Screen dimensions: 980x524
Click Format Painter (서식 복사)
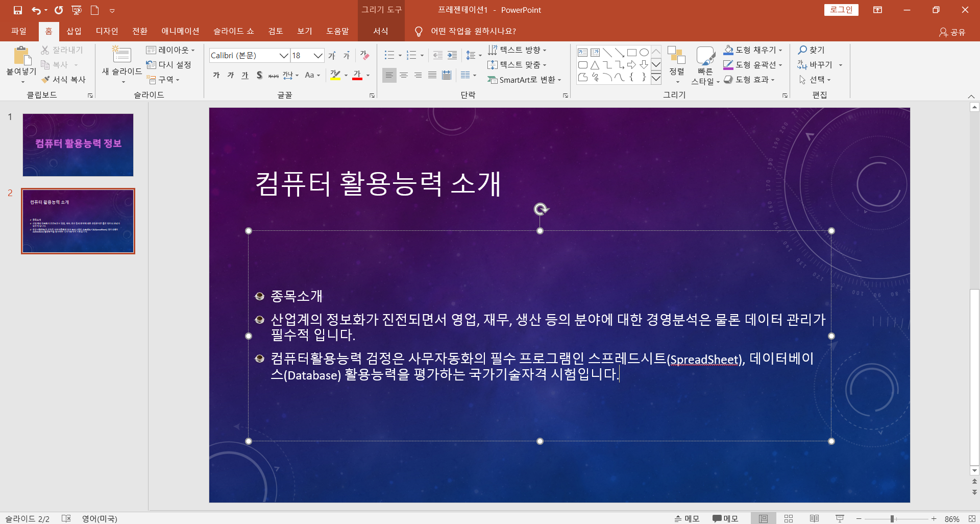(x=63, y=80)
